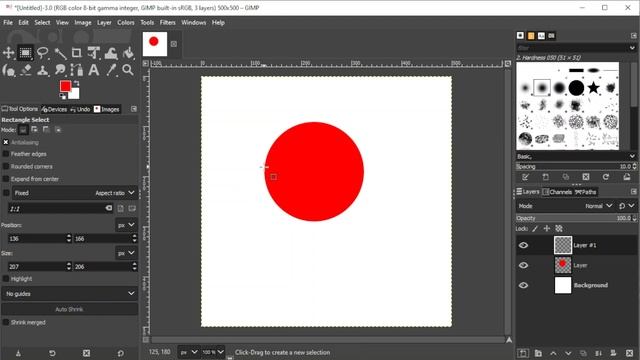Select the Warp Transform tool
Viewport: 640px width, 360px height.
click(x=111, y=53)
